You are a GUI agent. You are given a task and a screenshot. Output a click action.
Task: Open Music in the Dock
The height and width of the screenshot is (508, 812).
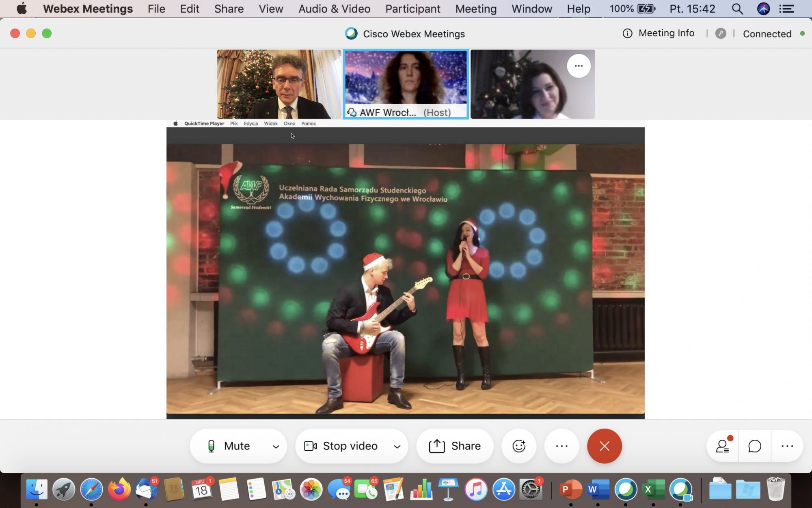tap(476, 489)
